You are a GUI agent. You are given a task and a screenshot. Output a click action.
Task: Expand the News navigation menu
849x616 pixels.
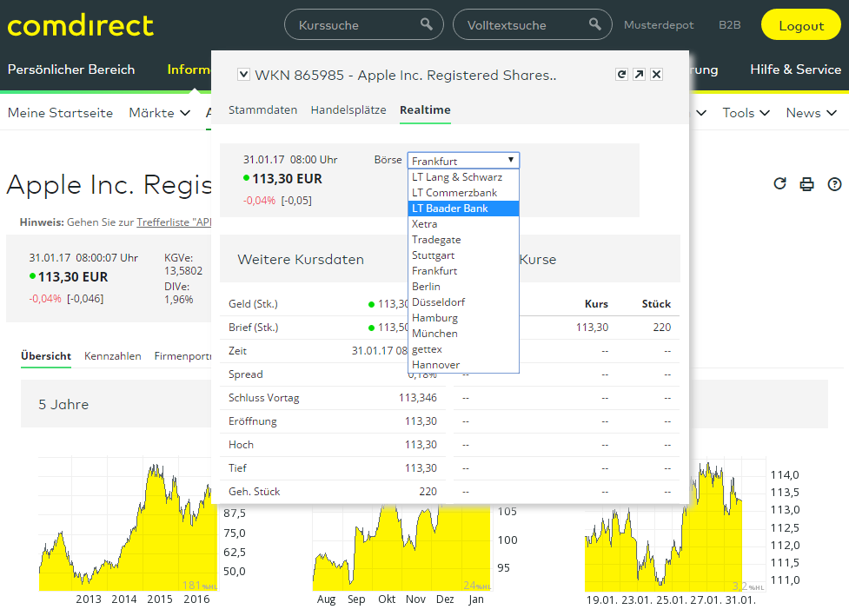coord(811,113)
